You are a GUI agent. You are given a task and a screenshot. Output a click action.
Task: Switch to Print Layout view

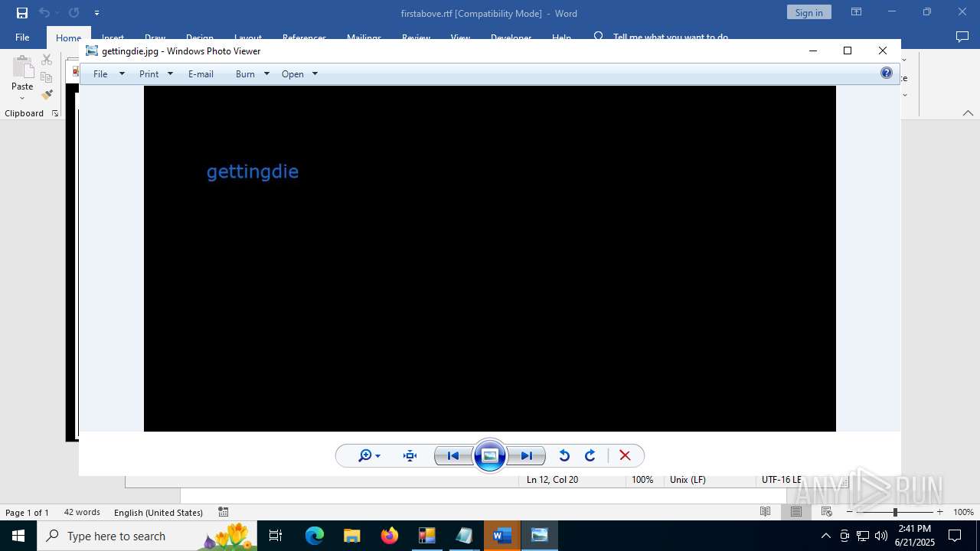click(x=796, y=512)
